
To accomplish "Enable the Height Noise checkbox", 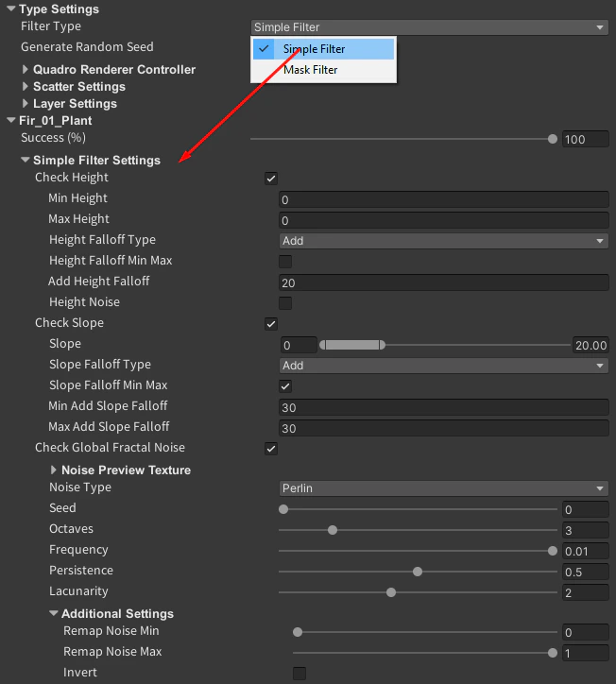I will tap(285, 302).
